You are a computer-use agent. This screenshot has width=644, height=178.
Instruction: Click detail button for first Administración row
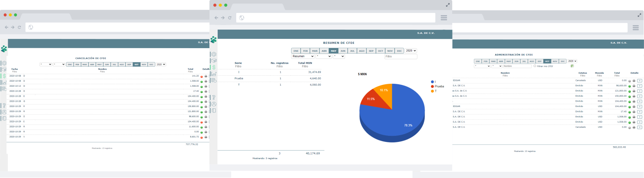[639, 81]
